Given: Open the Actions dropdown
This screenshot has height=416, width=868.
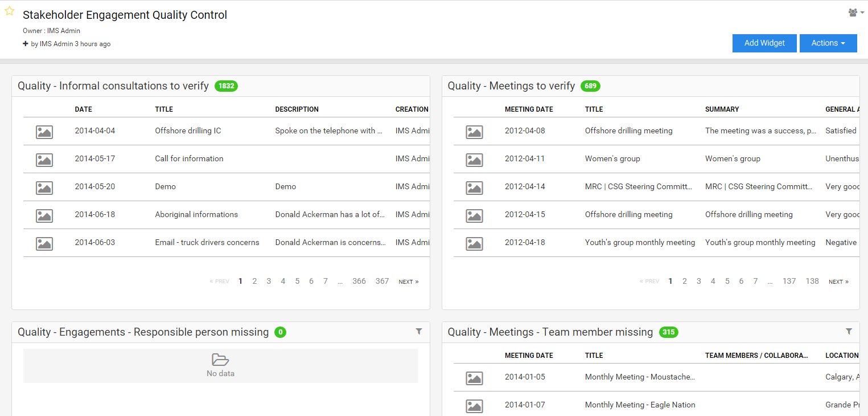Looking at the screenshot, I should [828, 43].
